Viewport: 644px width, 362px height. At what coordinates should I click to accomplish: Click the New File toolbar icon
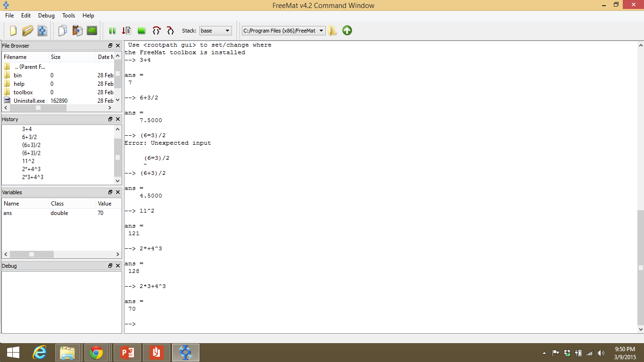13,31
